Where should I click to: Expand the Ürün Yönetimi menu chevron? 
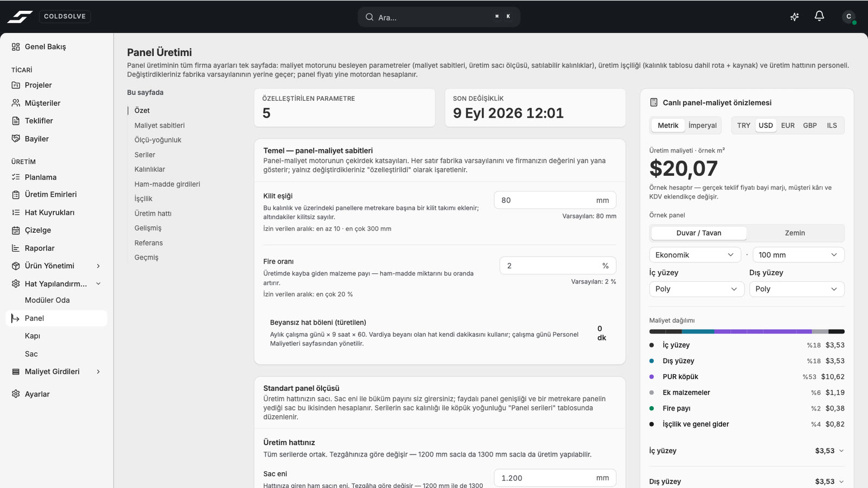click(98, 266)
